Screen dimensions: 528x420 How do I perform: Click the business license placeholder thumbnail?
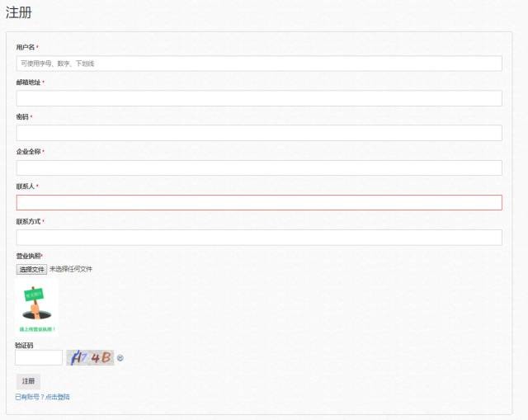click(x=36, y=307)
